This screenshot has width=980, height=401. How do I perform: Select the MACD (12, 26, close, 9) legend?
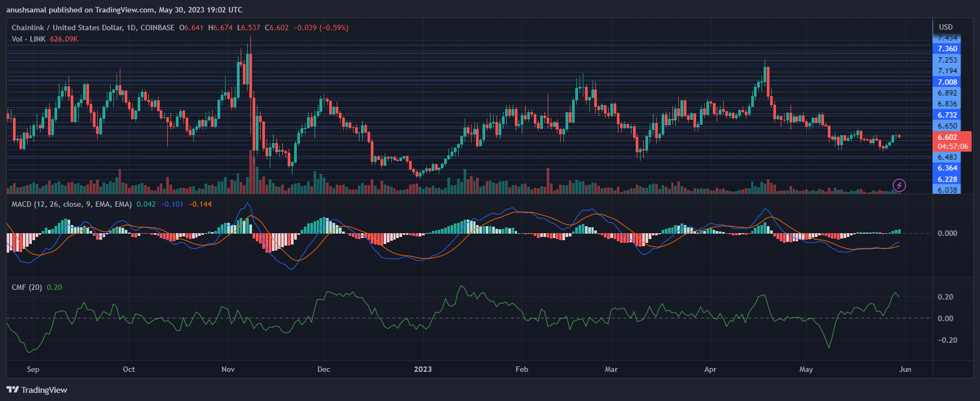[71, 204]
